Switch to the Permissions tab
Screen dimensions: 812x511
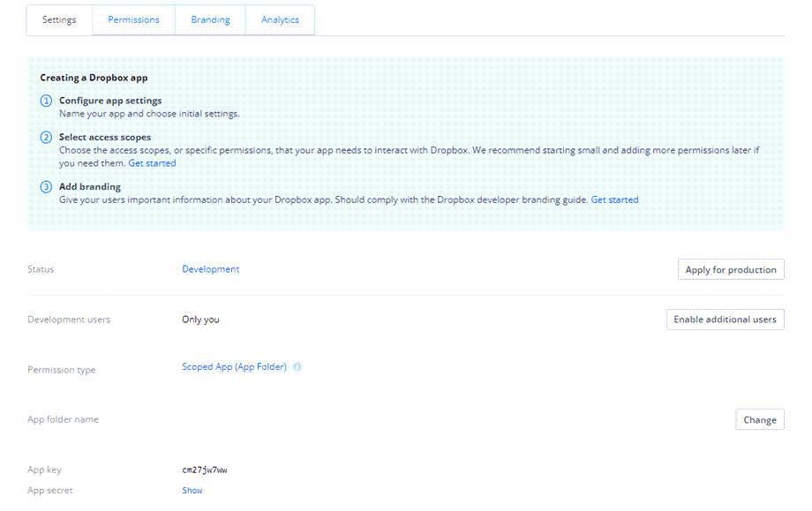click(133, 19)
